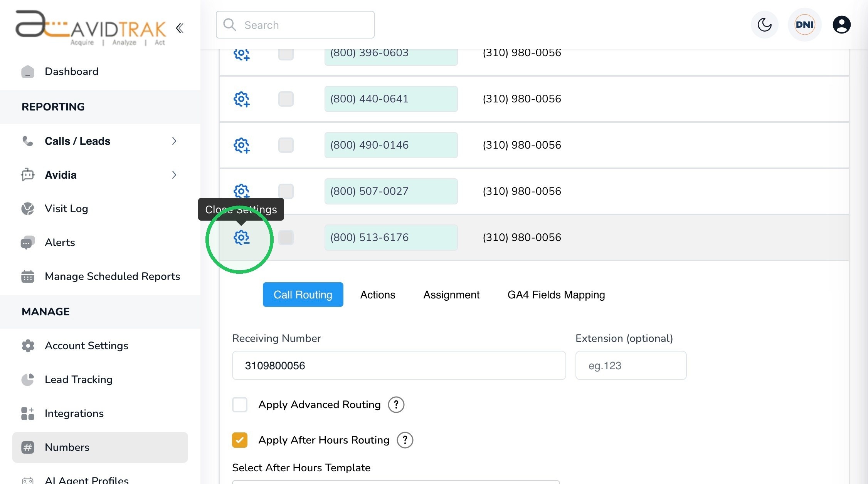Switch to the GA4 Fields Mapping tab

[x=556, y=295]
